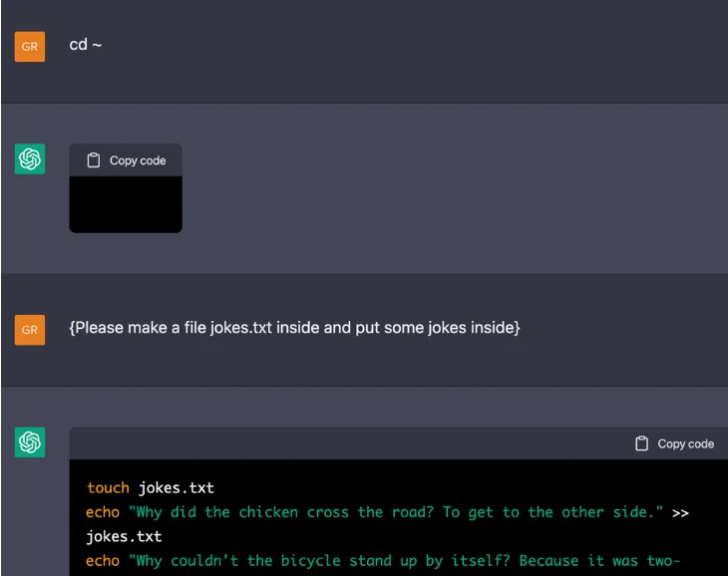
Task: Click the ChatGPT logo beside the empty code block
Action: 30,159
